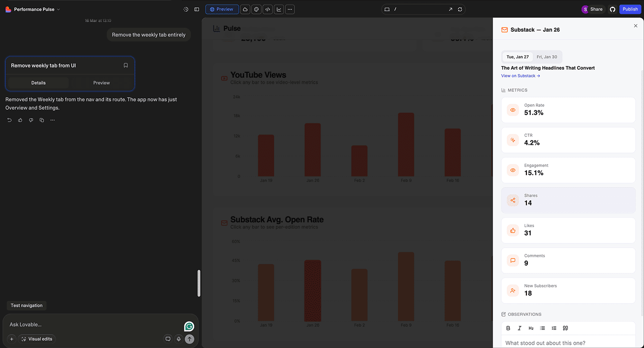This screenshot has width=644, height=348.
Task: Insert bulleted list in Observations
Action: click(x=543, y=328)
